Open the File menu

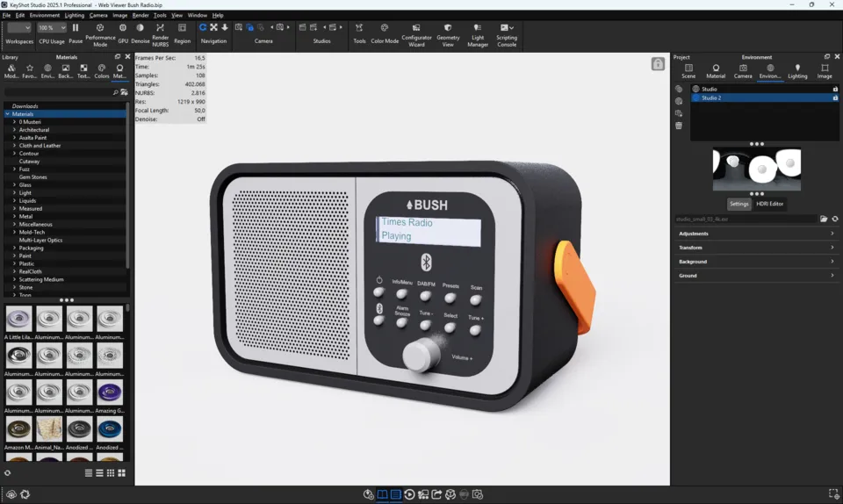[6, 15]
